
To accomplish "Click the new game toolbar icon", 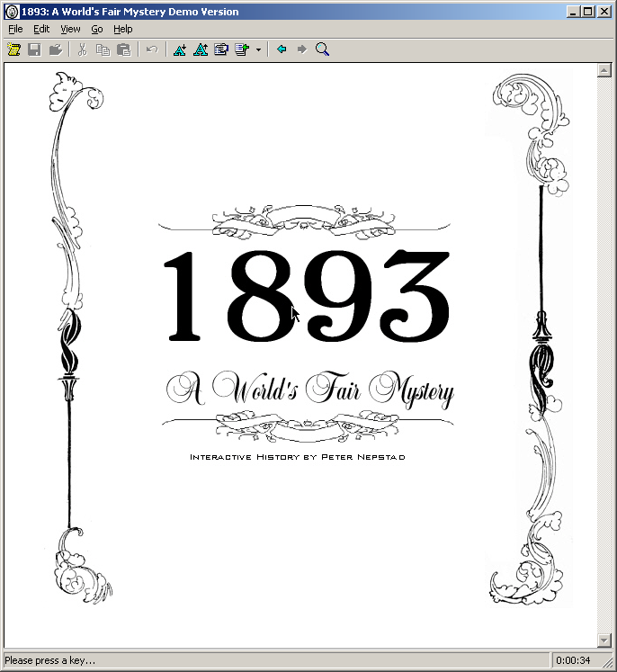I will point(13,49).
